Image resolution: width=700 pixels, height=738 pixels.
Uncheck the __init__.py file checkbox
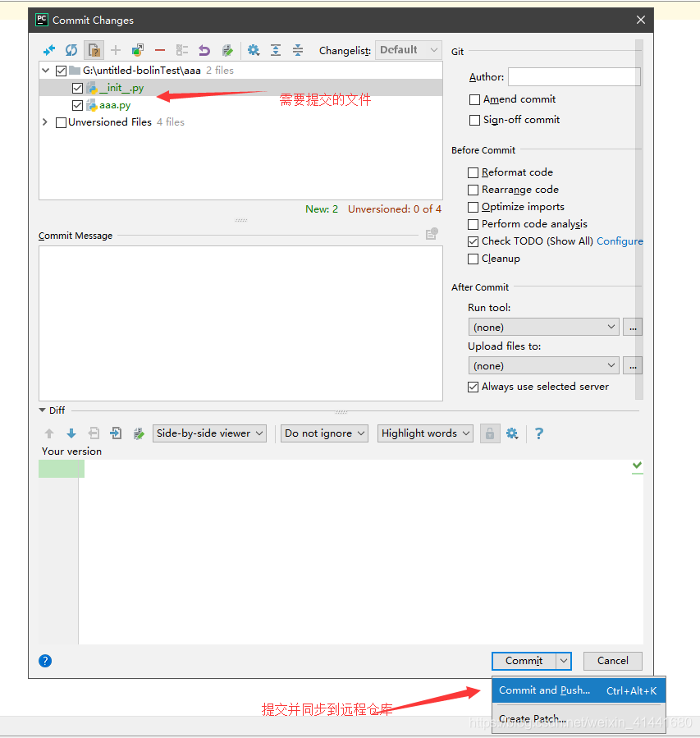[78, 88]
